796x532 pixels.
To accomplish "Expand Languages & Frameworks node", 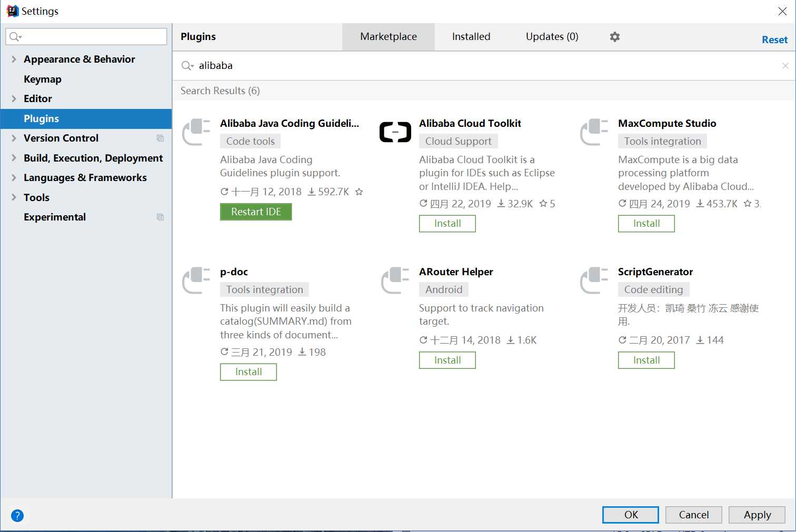I will click(x=14, y=178).
